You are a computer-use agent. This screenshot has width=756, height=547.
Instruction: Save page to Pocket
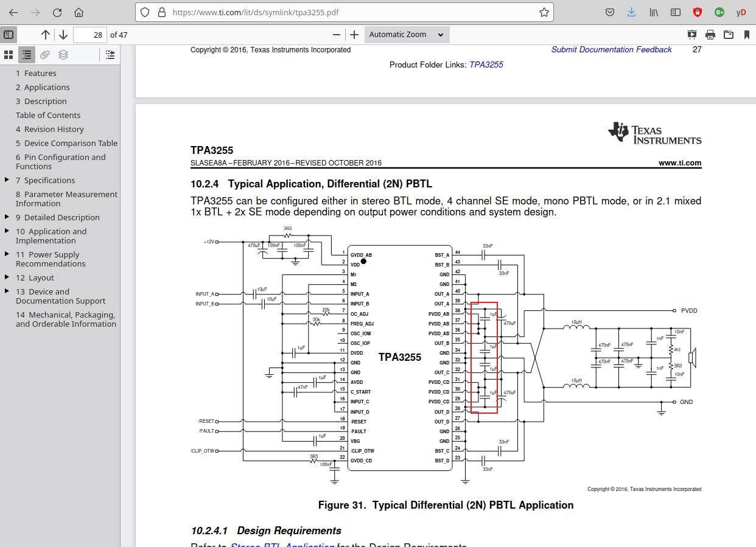610,12
